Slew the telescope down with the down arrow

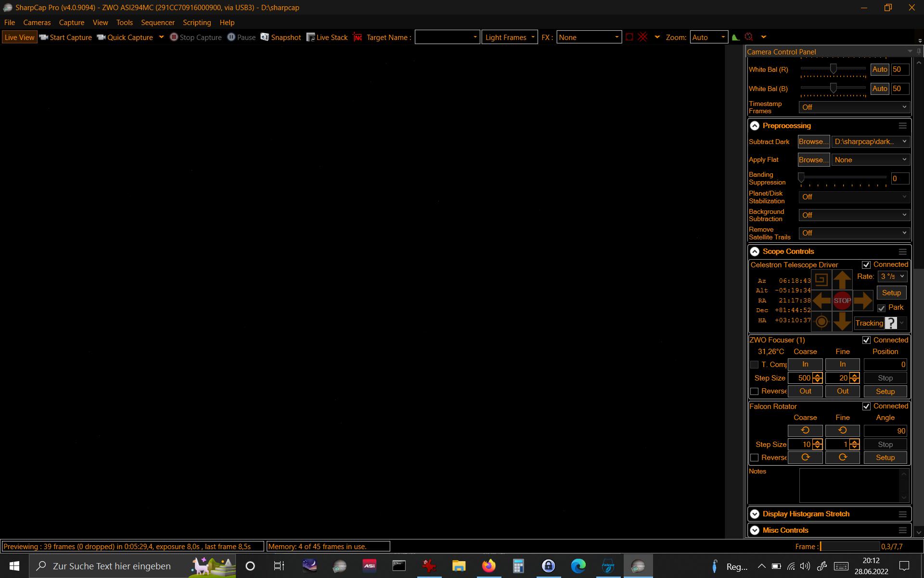842,321
